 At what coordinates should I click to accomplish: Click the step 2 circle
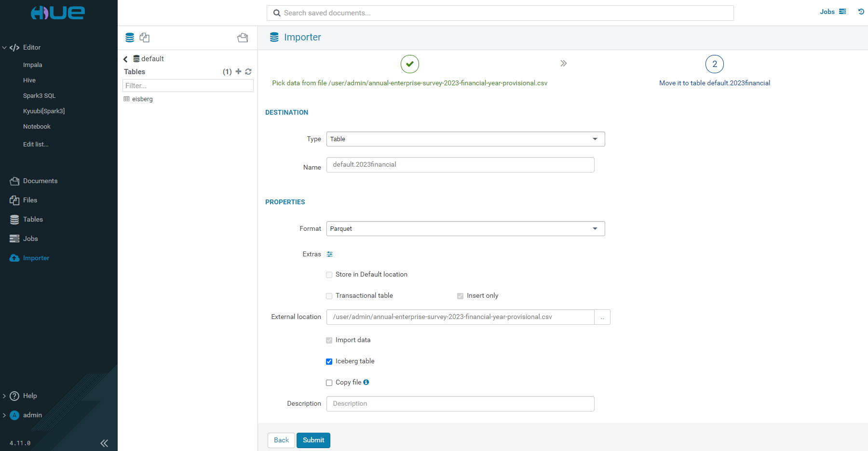[x=715, y=64]
